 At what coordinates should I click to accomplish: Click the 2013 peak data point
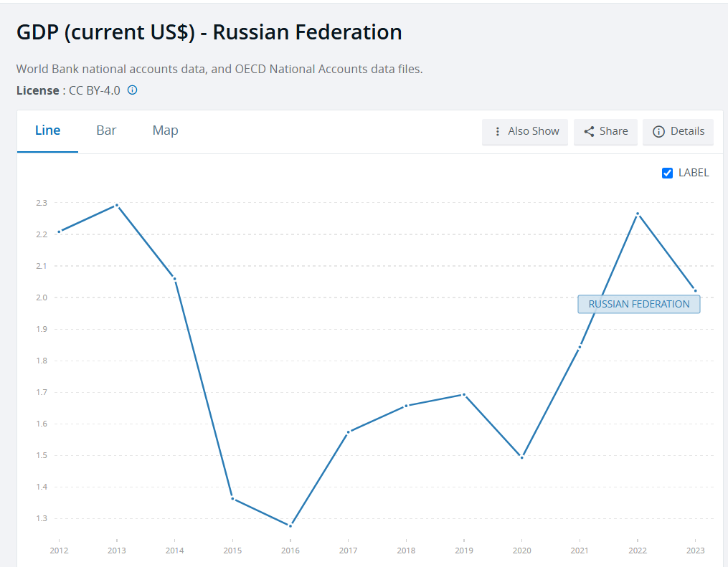(116, 205)
